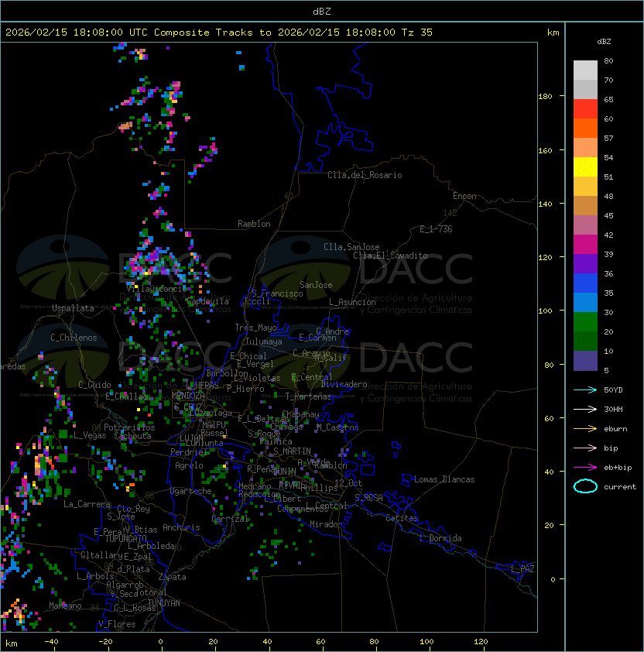Screen dimensions: 644x652
Task: Click the 'C_Chilenos' map label
Action: 74,338
